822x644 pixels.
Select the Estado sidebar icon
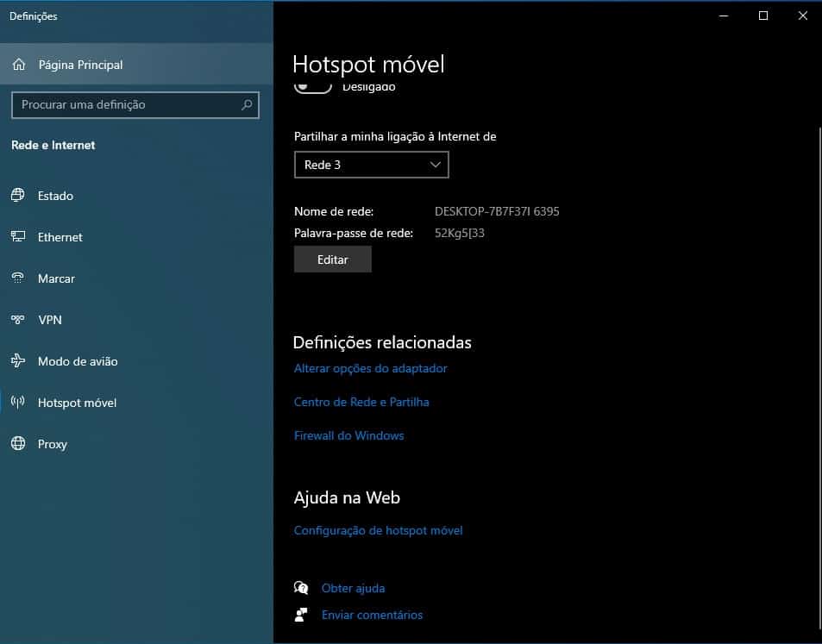click(18, 196)
